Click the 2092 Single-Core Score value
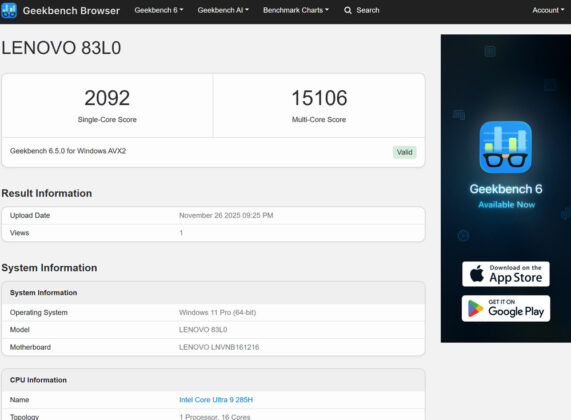Viewport: 571px width, 420px height. click(x=107, y=98)
